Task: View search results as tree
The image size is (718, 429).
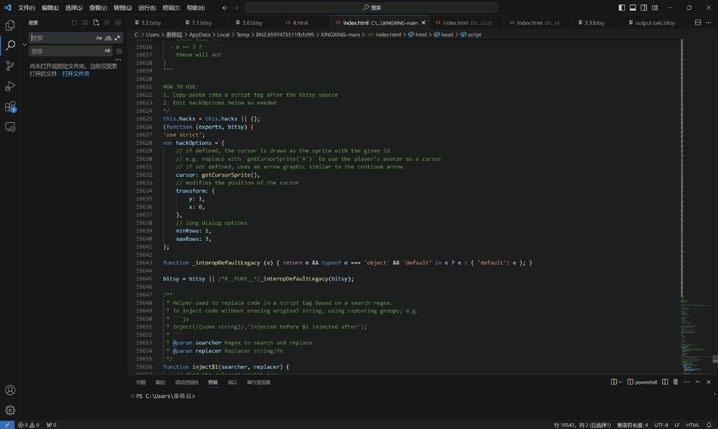Action: click(x=107, y=22)
